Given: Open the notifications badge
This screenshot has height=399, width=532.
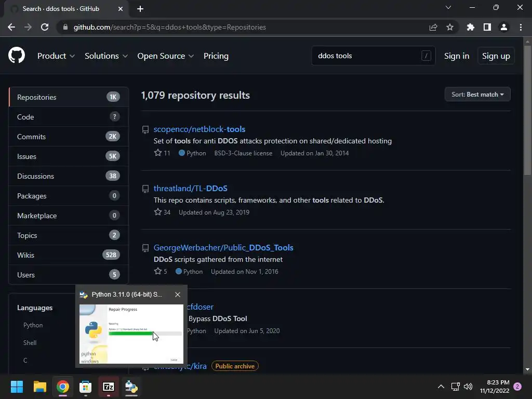Looking at the screenshot, I should point(517,387).
